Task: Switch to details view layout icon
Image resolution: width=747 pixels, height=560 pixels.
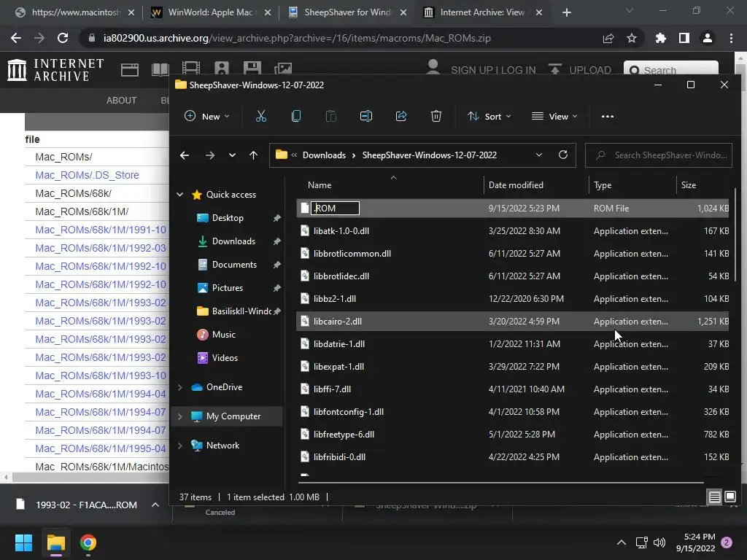Action: (715, 497)
